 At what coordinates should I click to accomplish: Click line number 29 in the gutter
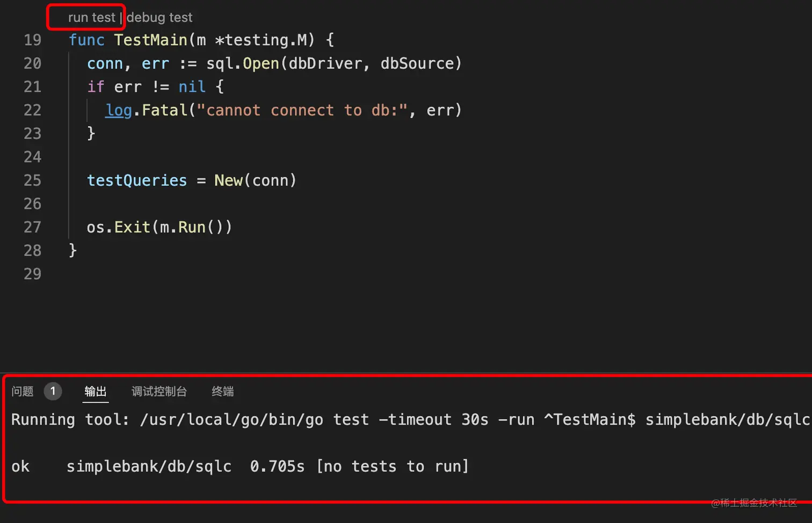(32, 274)
